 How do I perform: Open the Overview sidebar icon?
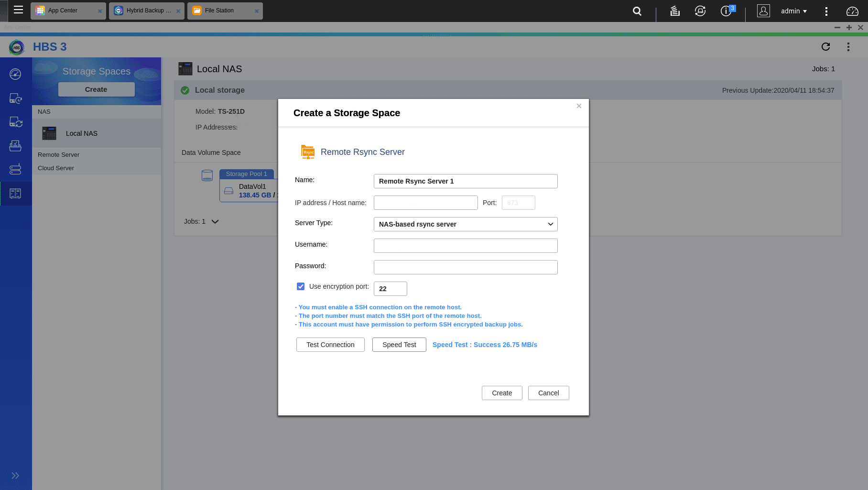click(x=15, y=74)
